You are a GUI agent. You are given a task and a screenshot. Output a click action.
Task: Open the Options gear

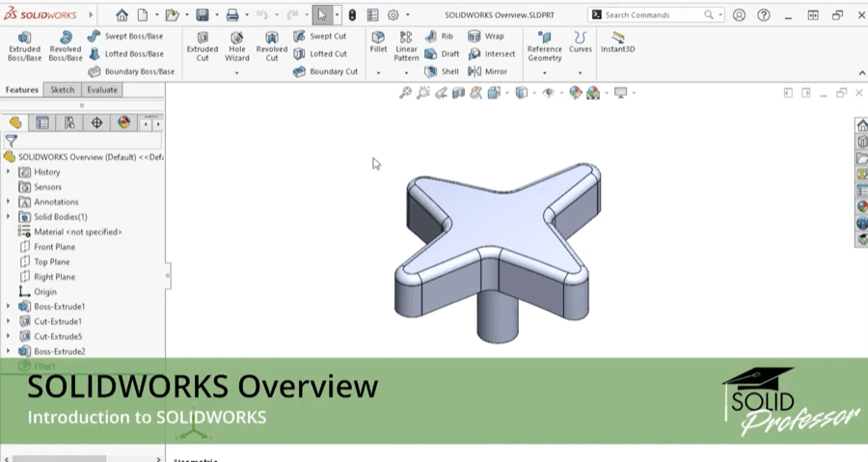coord(393,14)
